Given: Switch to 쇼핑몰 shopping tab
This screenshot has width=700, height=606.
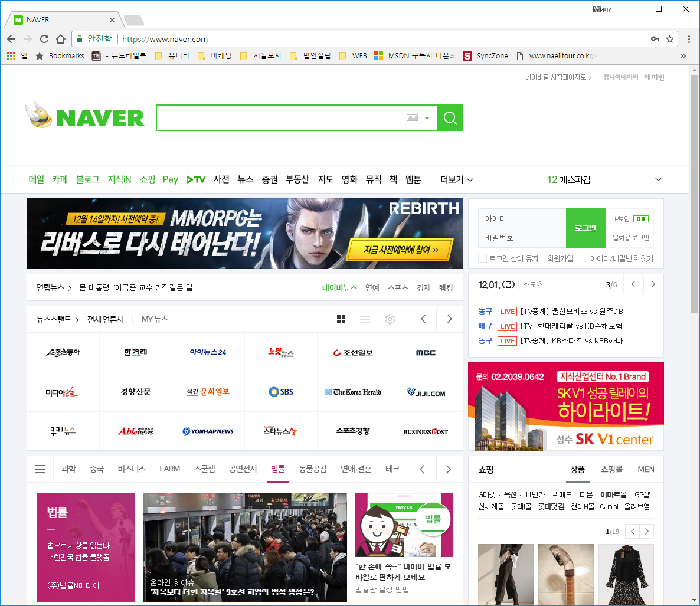Looking at the screenshot, I should point(611,470).
